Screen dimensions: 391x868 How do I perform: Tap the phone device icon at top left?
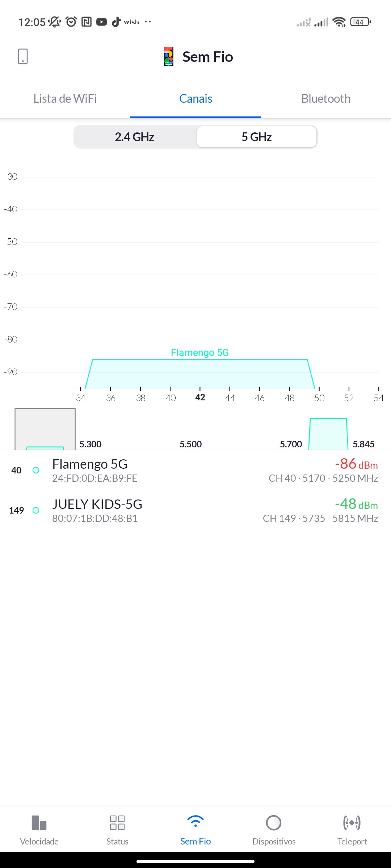(x=22, y=56)
